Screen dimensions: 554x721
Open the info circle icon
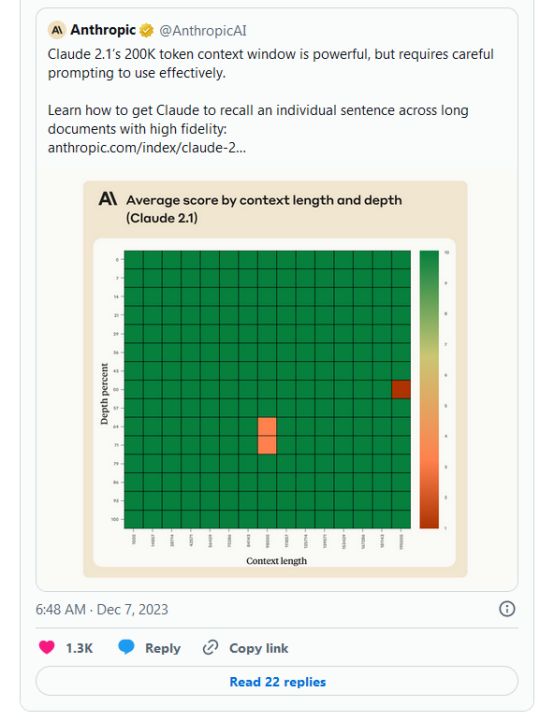click(x=507, y=609)
